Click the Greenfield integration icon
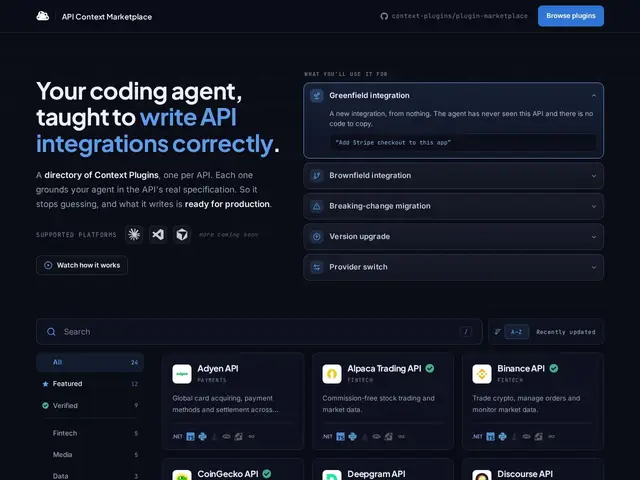This screenshot has width=640, height=480. [x=316, y=96]
